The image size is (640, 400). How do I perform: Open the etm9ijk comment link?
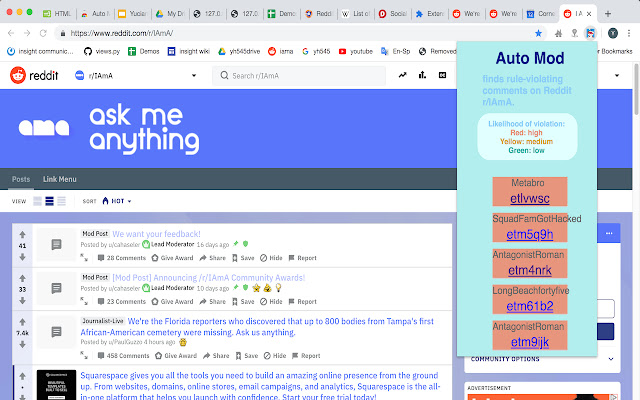(x=530, y=342)
